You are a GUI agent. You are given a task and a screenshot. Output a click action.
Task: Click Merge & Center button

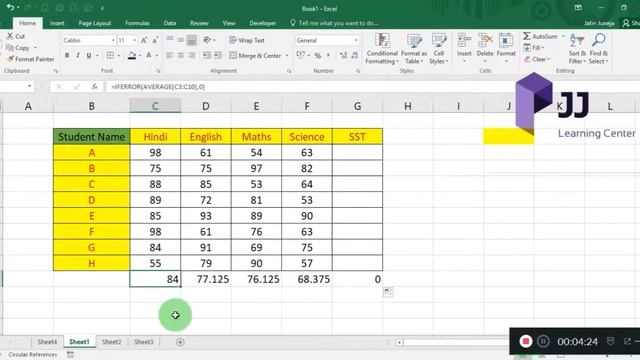(255, 56)
